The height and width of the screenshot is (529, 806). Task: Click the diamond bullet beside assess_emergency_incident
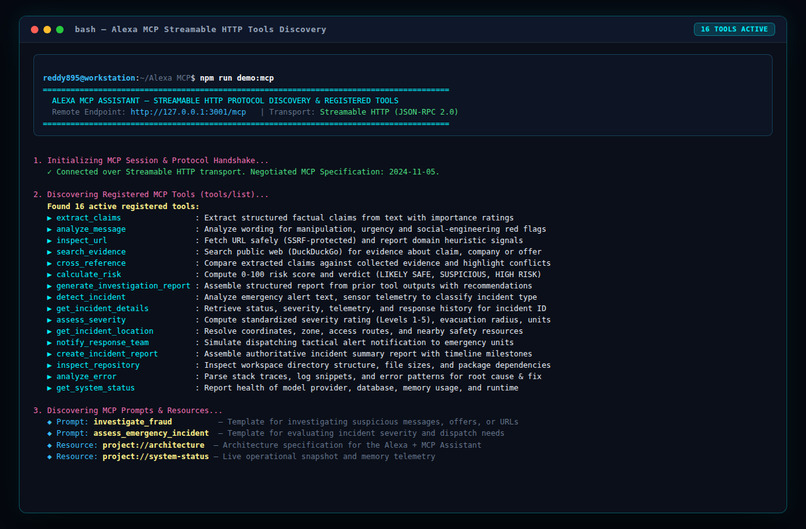coord(49,433)
